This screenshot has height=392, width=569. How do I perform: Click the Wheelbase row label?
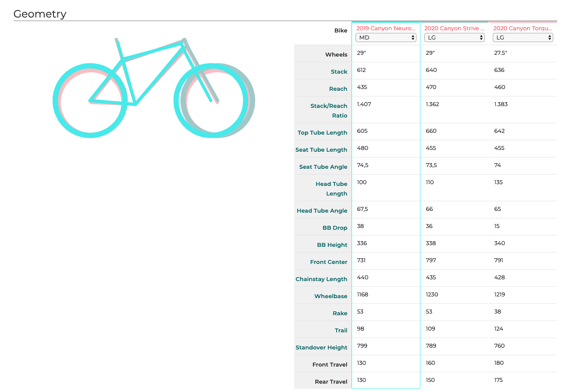tap(331, 296)
